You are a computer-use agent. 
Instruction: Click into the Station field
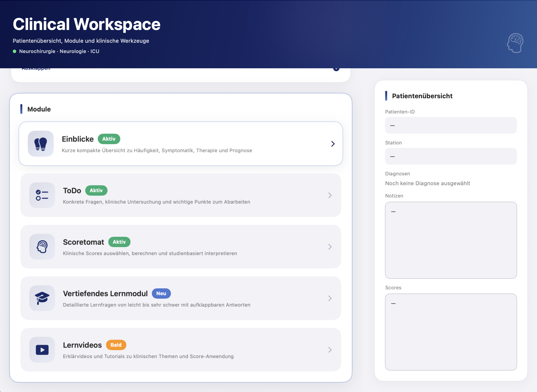[451, 156]
